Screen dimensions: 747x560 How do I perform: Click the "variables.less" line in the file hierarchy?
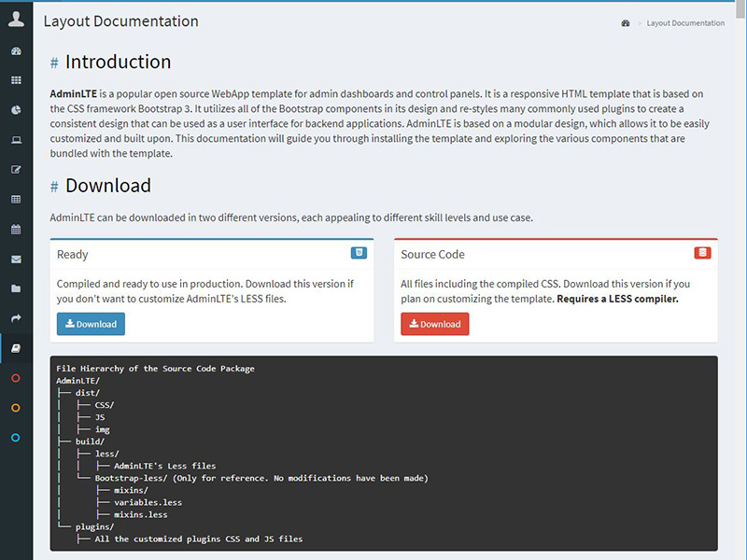[148, 503]
